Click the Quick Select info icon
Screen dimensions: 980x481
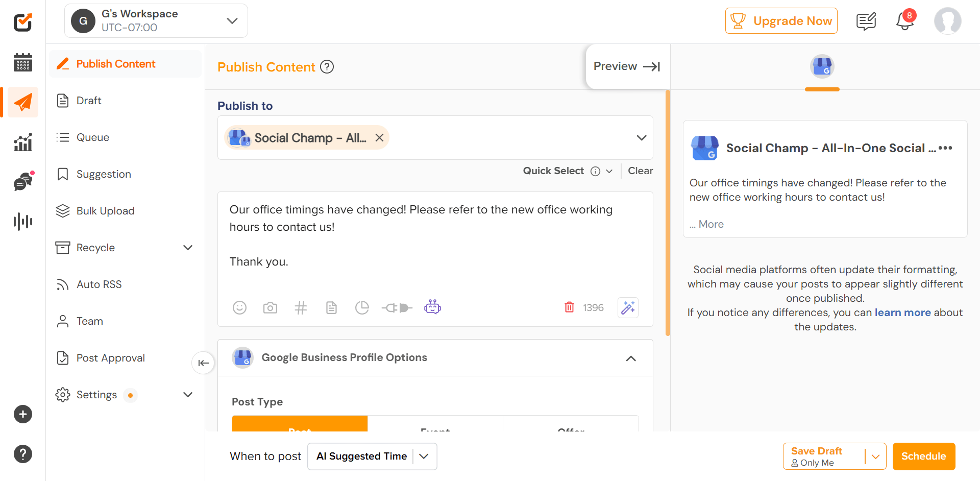click(x=595, y=171)
